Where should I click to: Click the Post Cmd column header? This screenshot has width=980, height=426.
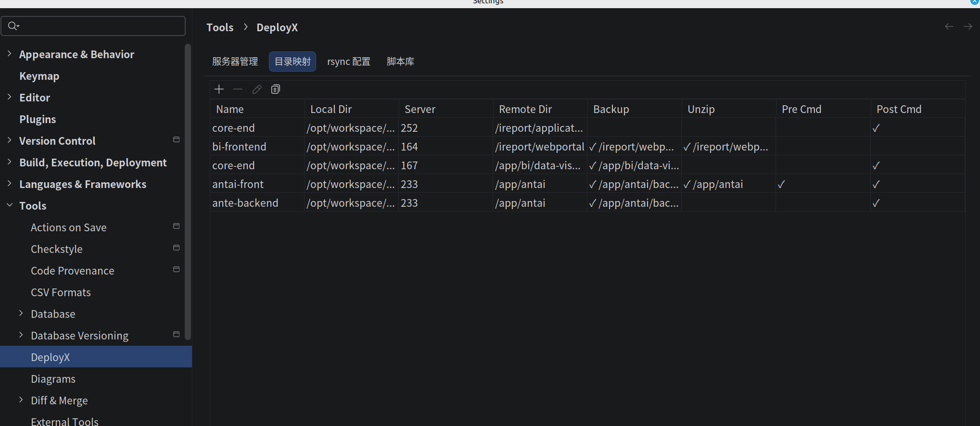[x=918, y=109]
